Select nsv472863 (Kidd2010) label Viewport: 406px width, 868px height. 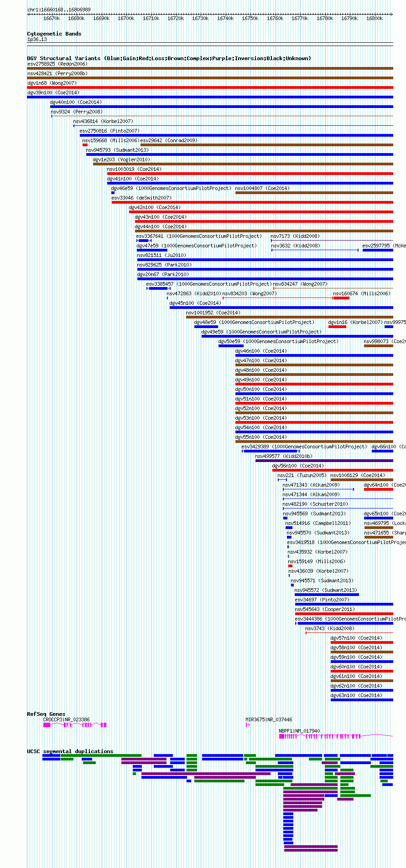(194, 293)
